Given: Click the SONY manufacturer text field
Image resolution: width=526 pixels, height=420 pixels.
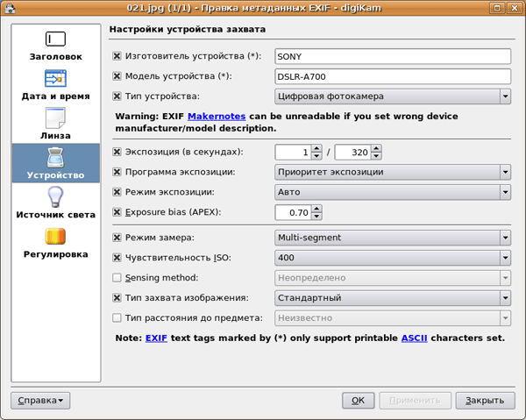Looking at the screenshot, I should (x=393, y=56).
